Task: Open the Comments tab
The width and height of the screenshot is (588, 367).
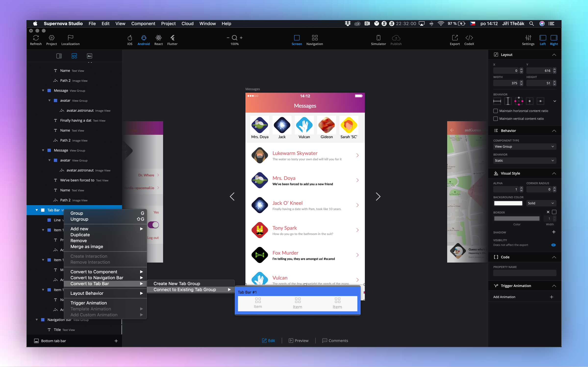Action: point(335,341)
